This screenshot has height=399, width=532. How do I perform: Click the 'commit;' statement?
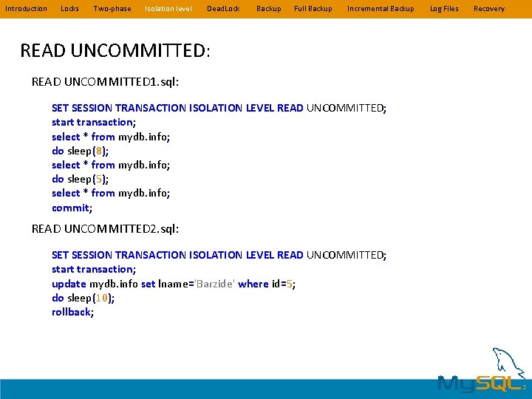click(72, 208)
